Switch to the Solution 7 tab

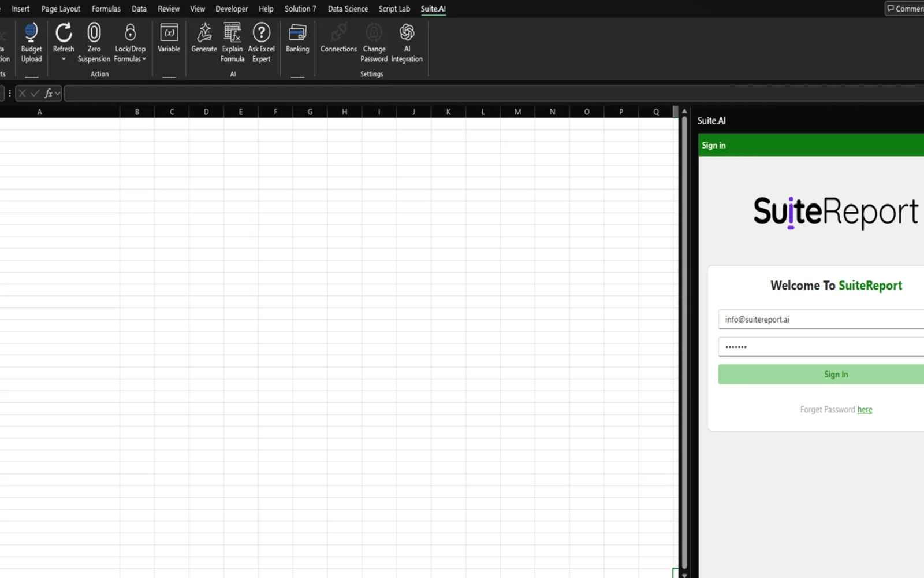[x=300, y=9]
